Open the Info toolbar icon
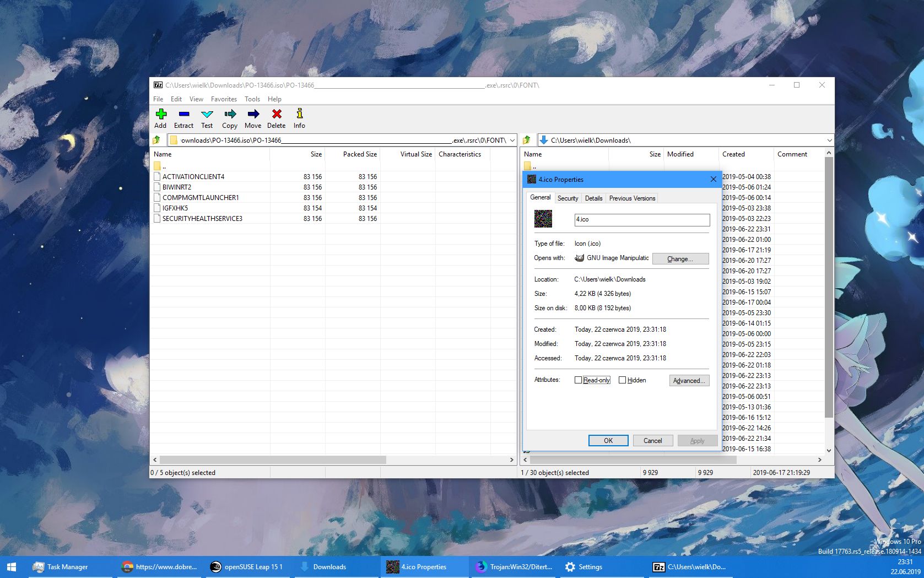 click(299, 114)
